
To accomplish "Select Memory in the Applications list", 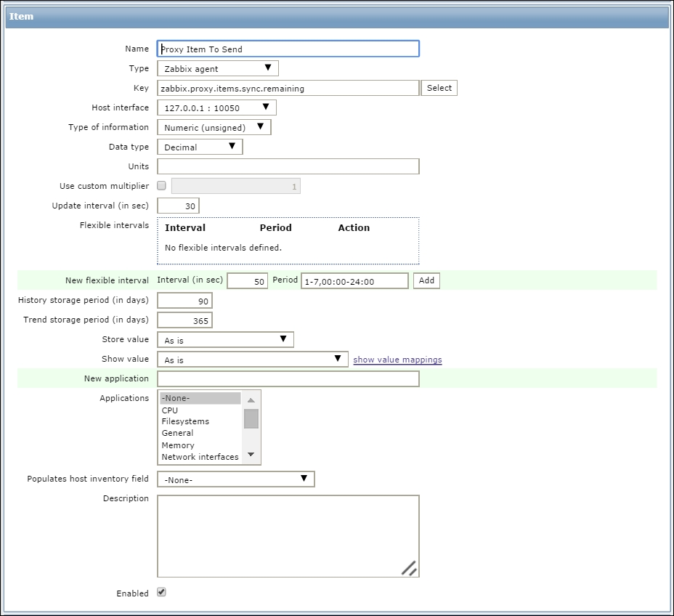I will [178, 445].
